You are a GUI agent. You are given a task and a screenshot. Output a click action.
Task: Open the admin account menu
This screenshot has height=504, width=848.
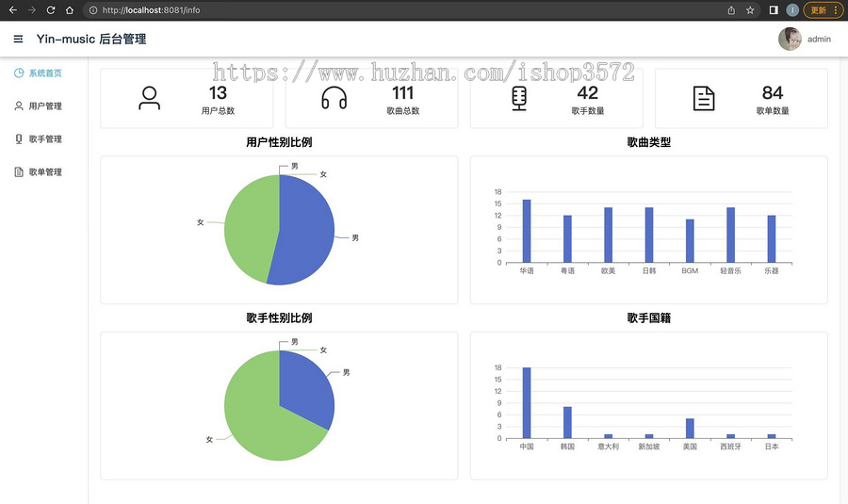(819, 39)
